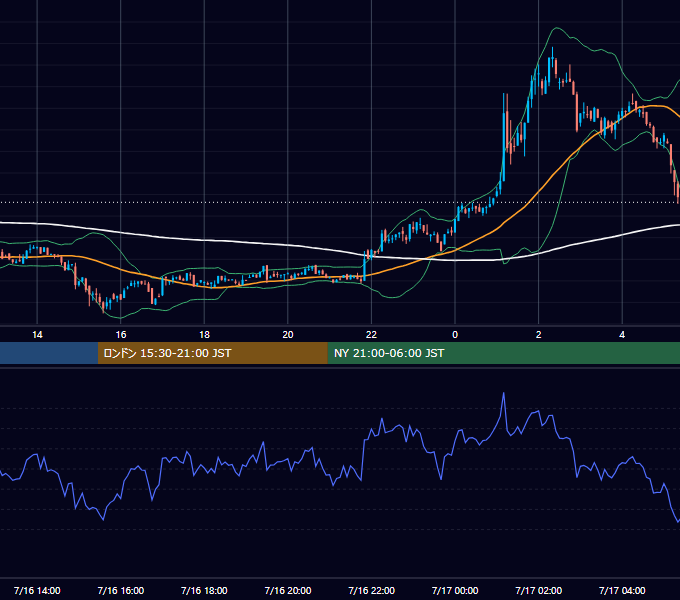The image size is (680, 600).
Task: Click the 7/17 04:00 date label
Action: coord(622,590)
